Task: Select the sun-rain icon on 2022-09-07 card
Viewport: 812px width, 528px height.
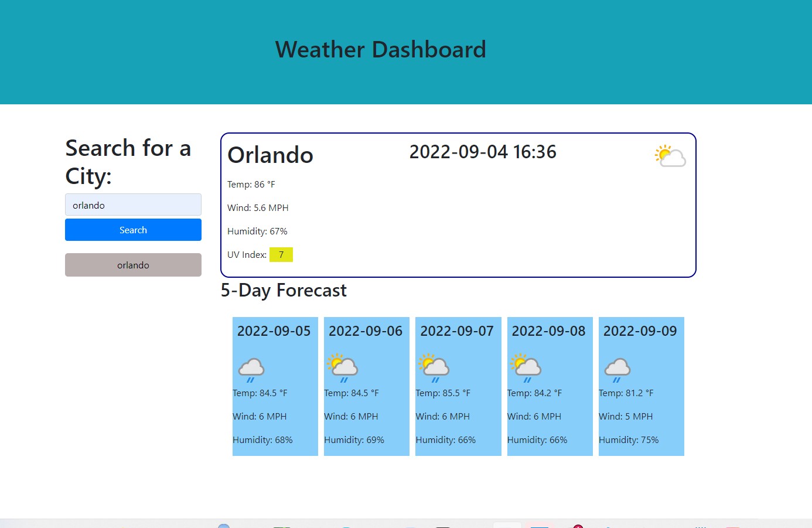Action: (x=434, y=367)
